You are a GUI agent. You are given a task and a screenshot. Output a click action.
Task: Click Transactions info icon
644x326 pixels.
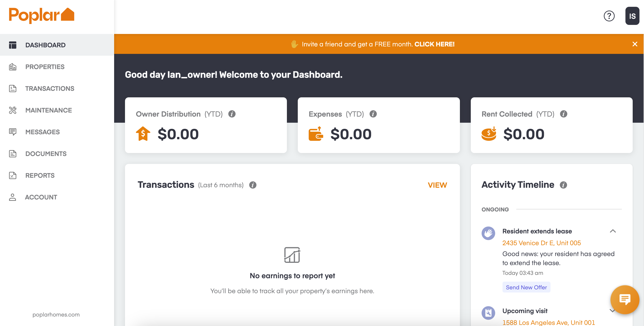(x=253, y=185)
